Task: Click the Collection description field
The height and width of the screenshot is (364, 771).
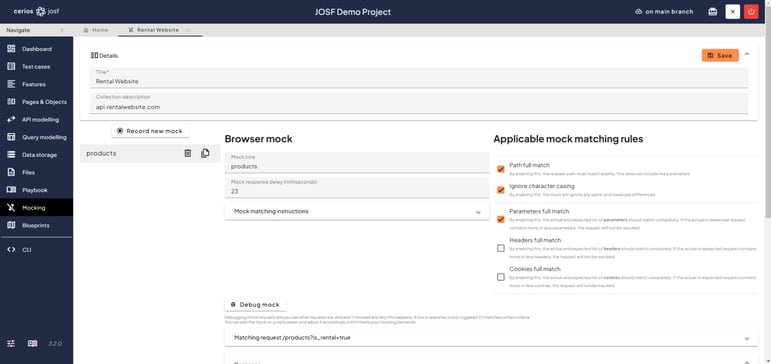Action: click(419, 103)
